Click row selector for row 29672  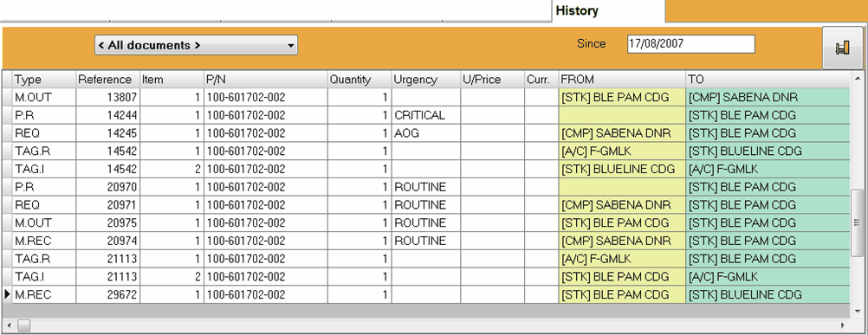(7, 294)
